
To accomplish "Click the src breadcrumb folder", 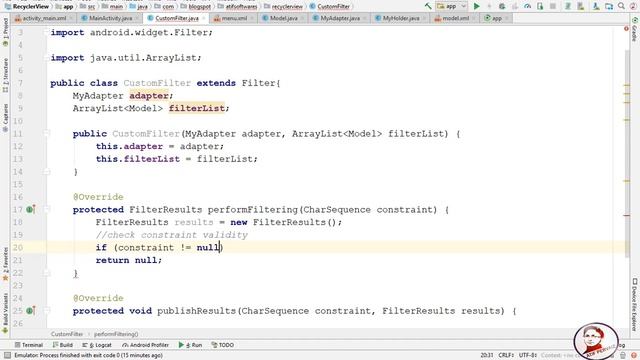I will click(x=88, y=7).
